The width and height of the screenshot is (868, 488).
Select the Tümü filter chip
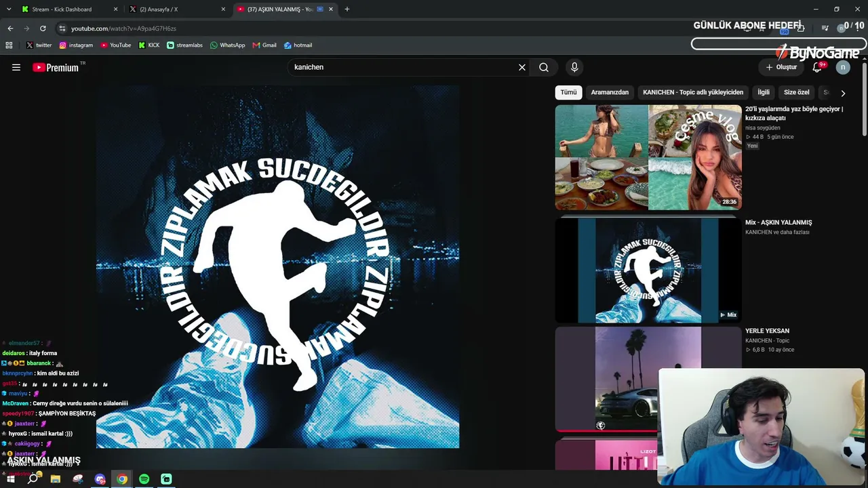(x=568, y=92)
